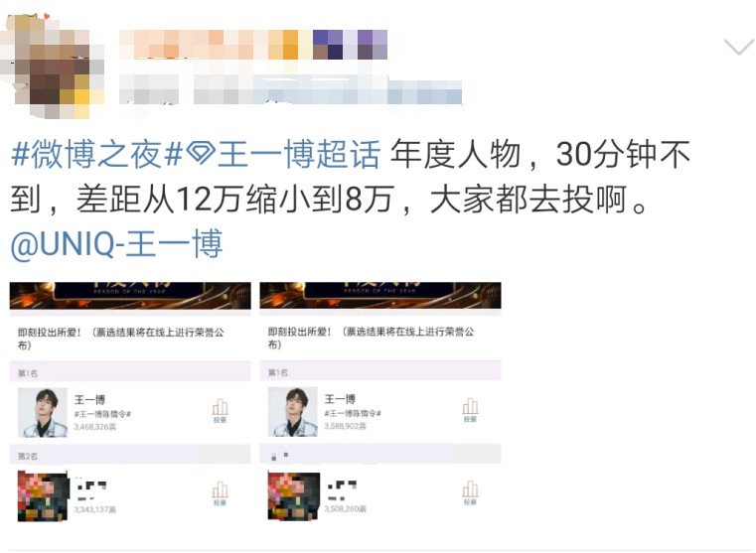Open left Person of the Year banner

(x=130, y=295)
